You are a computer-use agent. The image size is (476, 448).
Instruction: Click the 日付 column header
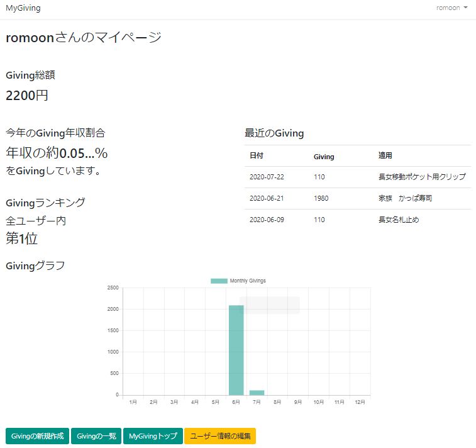pyautogui.click(x=257, y=155)
